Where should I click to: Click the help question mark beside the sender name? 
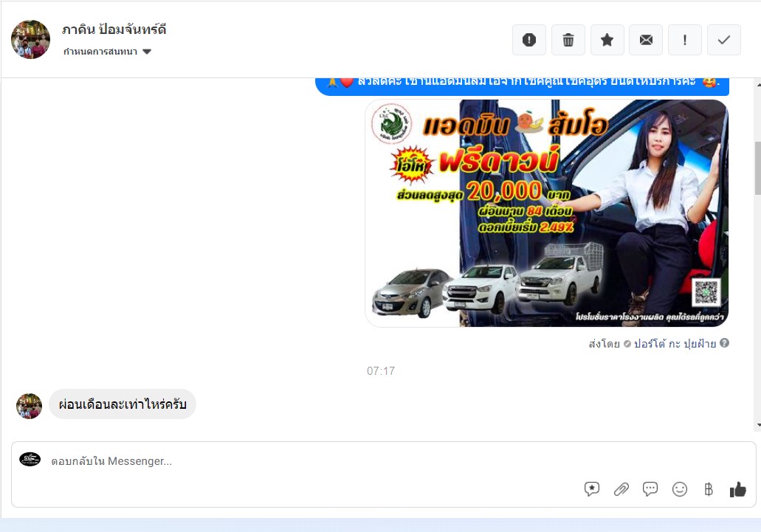(724, 343)
